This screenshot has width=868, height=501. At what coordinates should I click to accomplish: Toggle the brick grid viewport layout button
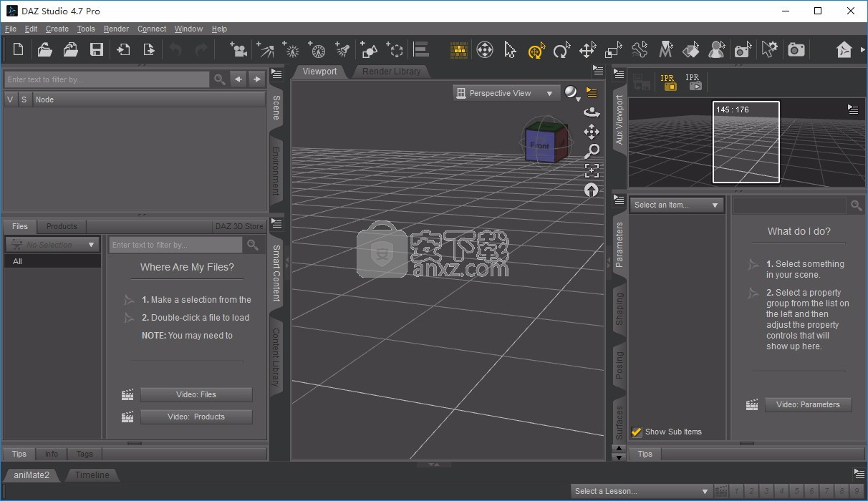click(x=458, y=49)
